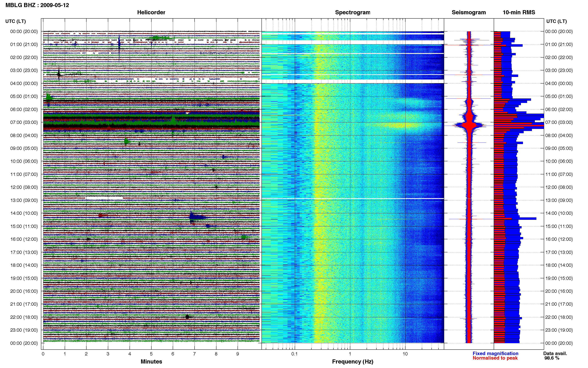Click right time label '12:00 (08:00)'
Viewport: 588px width, 368px height.
(x=559, y=187)
